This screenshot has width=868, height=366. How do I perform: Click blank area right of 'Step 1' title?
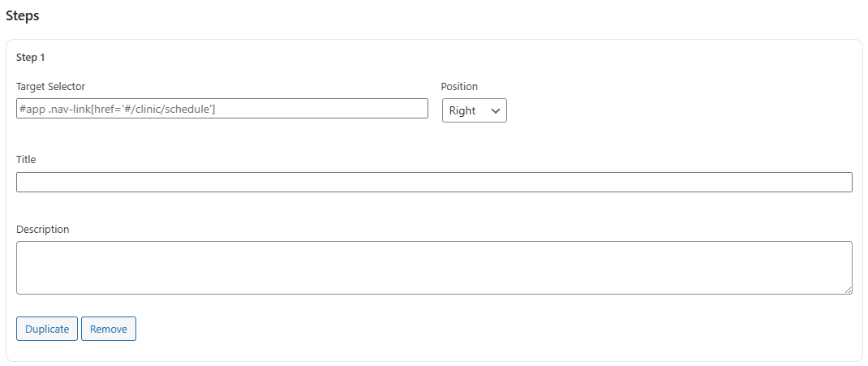(x=406, y=58)
